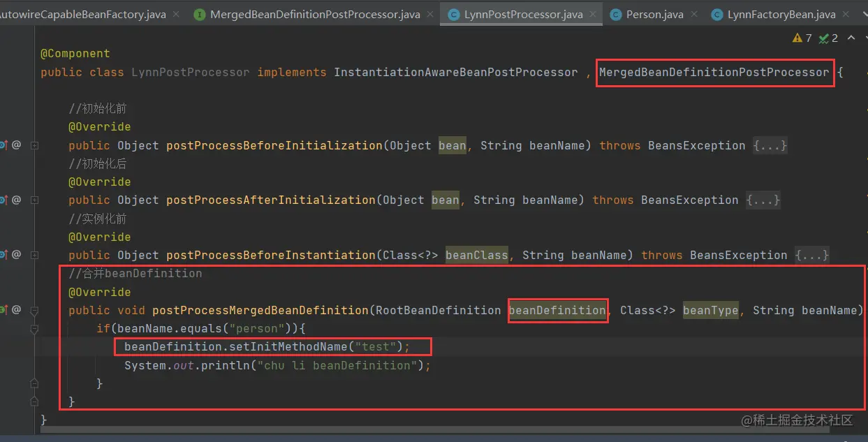Click the postProcessMergedBeanDefinition method name

click(260, 310)
